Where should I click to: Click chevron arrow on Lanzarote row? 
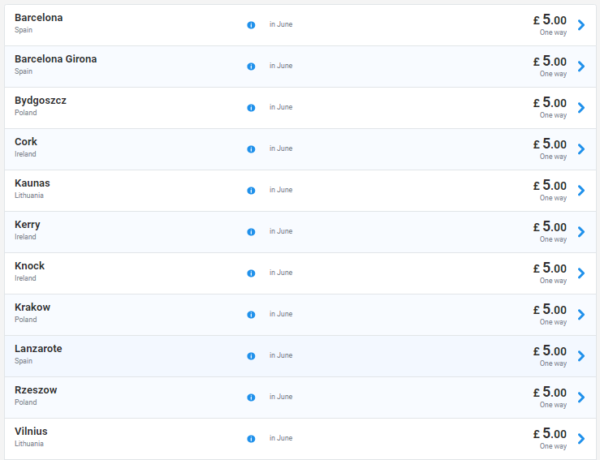tap(581, 356)
